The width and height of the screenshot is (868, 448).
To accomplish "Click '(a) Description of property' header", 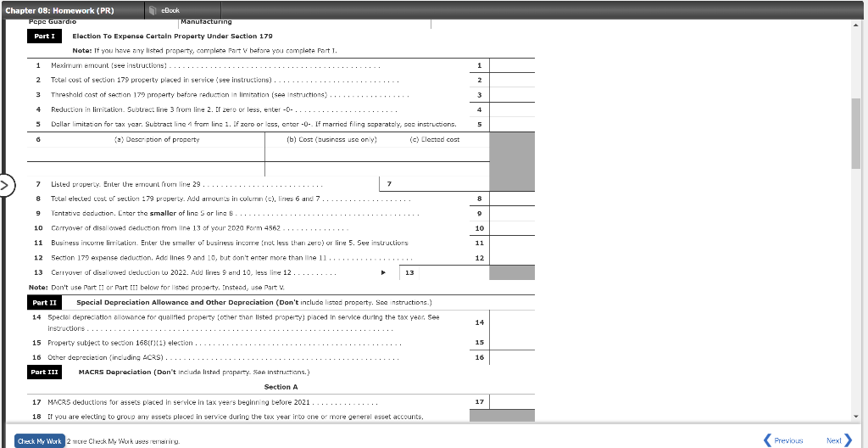I will tap(157, 140).
